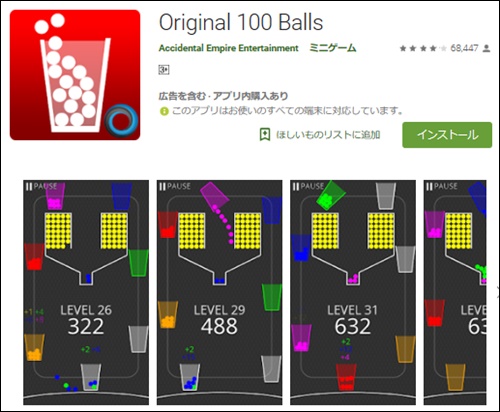Click pause icon in Level 26 screenshot

29,187
